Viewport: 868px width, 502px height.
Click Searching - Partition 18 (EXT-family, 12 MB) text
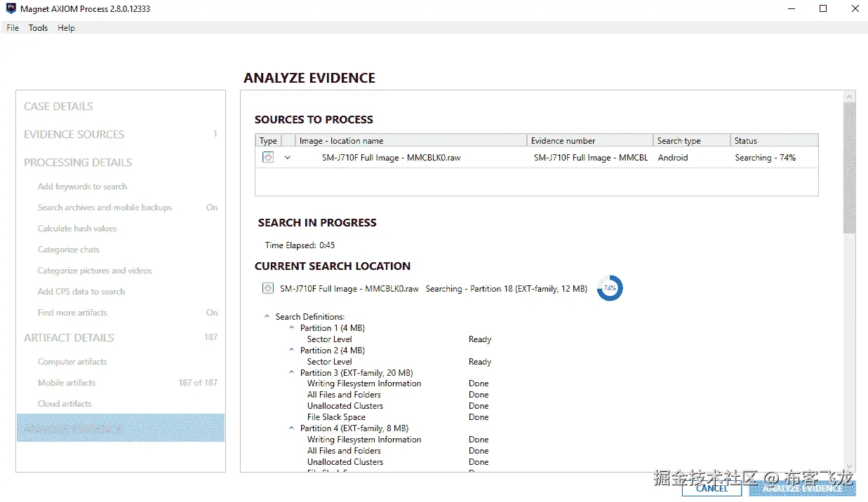(506, 289)
